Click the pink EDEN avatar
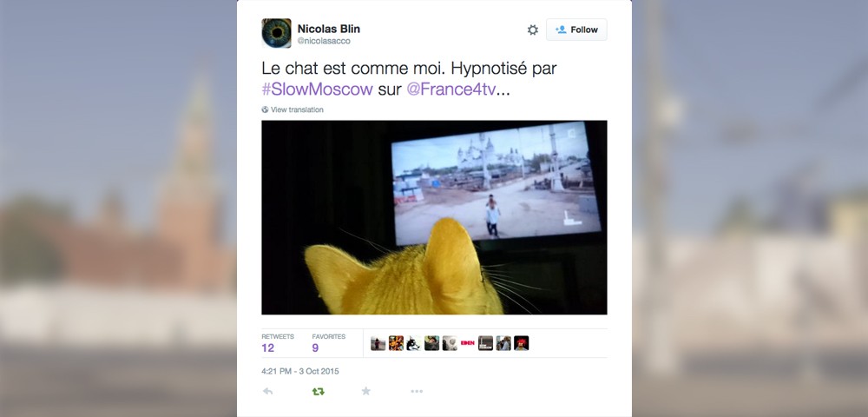 click(x=468, y=343)
